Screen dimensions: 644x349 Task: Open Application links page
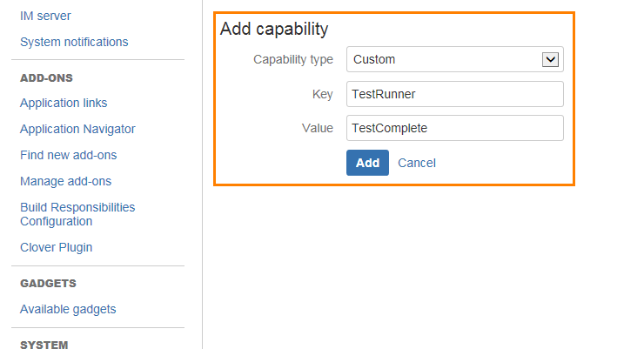pos(64,103)
